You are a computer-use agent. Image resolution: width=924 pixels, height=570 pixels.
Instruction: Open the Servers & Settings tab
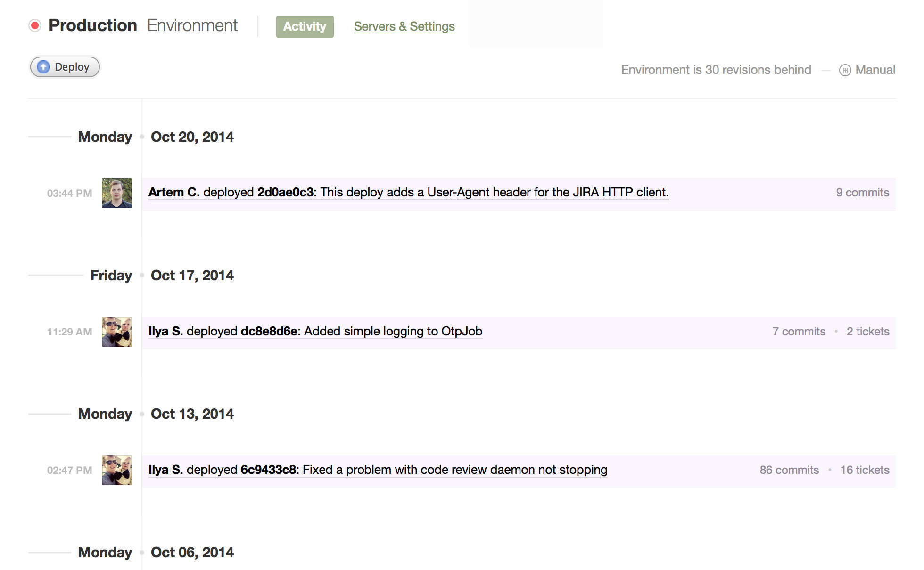(x=404, y=26)
